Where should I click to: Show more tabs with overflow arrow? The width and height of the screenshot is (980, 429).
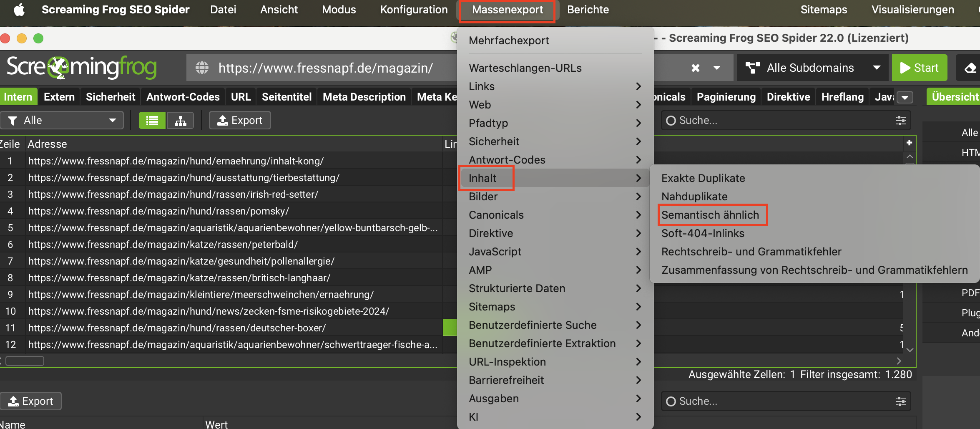(x=905, y=97)
